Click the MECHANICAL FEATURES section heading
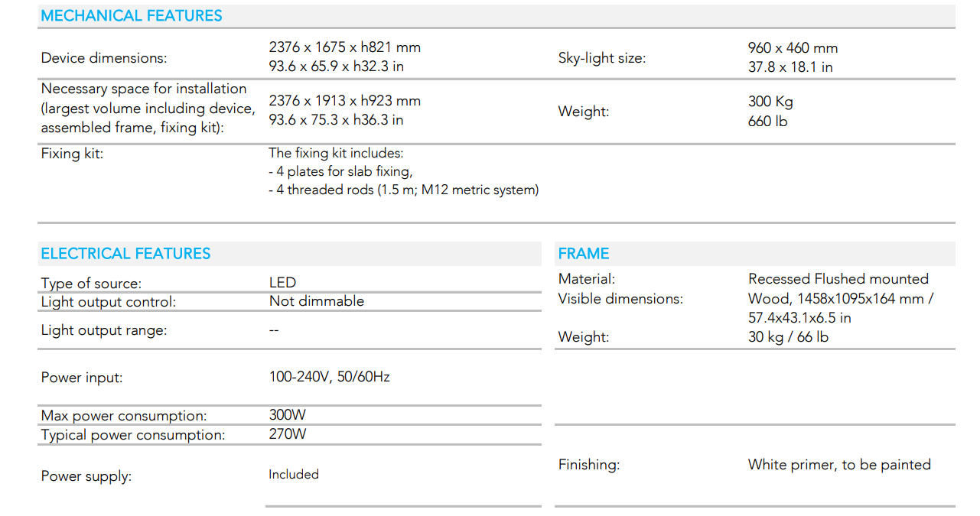The width and height of the screenshot is (980, 516). point(132,16)
